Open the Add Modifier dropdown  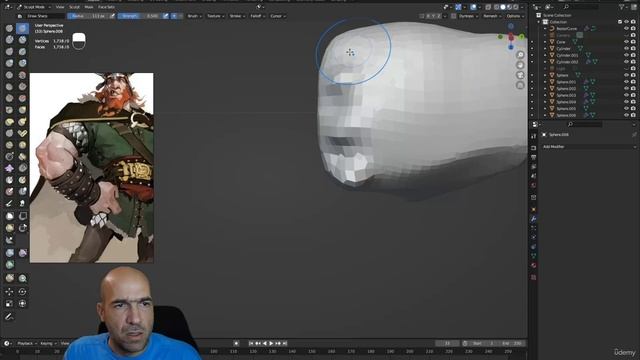[x=588, y=147]
